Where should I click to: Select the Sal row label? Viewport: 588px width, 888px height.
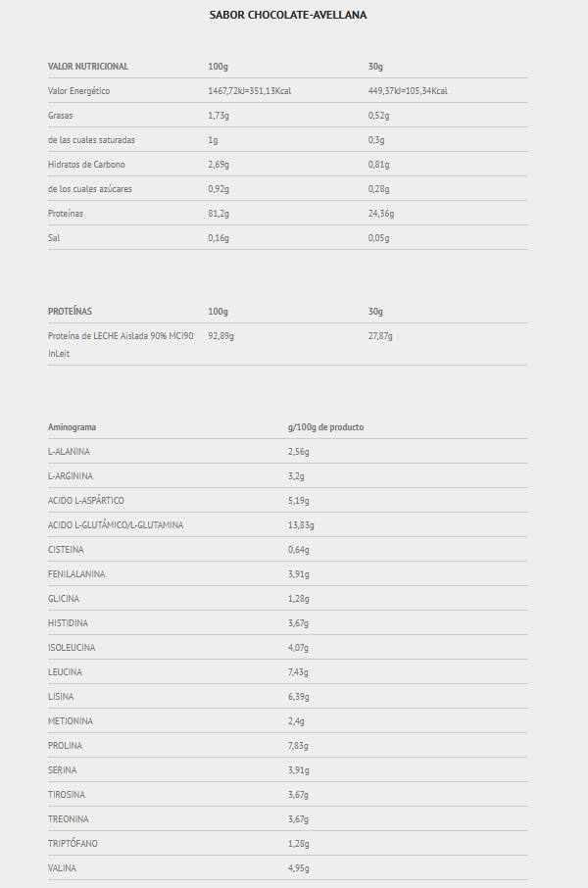coord(54,238)
